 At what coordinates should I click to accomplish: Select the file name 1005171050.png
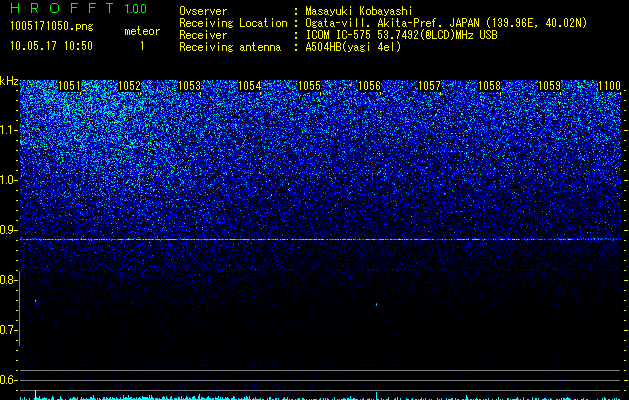[x=52, y=26]
